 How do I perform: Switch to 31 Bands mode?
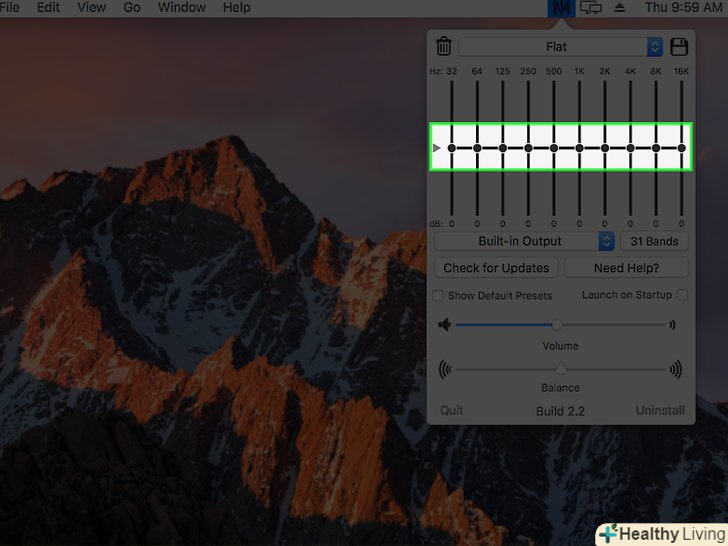click(654, 241)
